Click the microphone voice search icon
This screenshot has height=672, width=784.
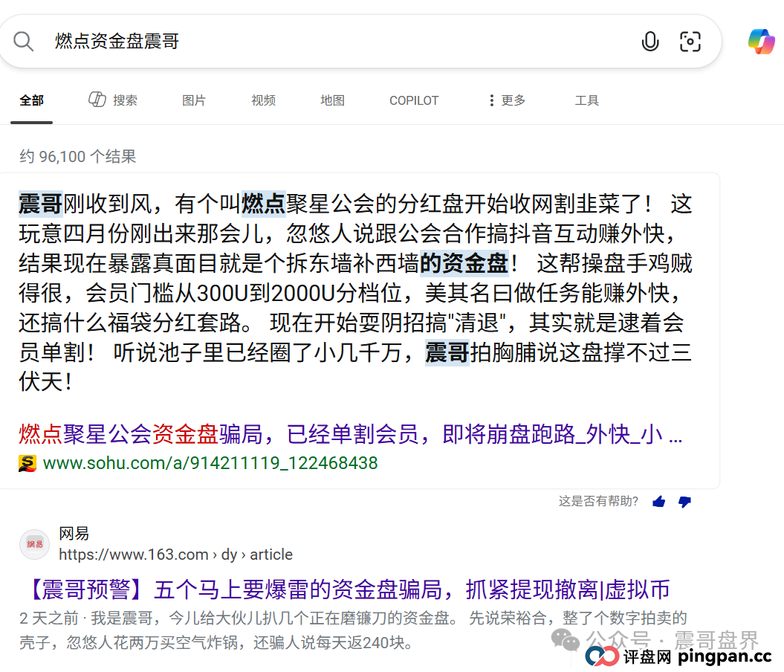tap(650, 42)
